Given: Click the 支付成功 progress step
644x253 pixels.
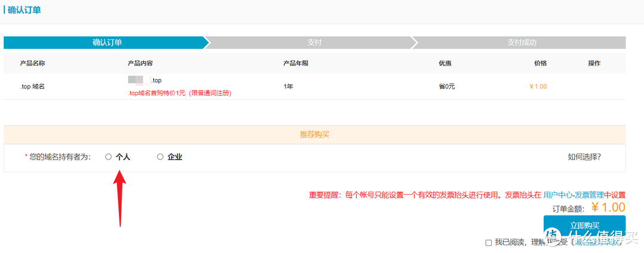Looking at the screenshot, I should [x=522, y=43].
